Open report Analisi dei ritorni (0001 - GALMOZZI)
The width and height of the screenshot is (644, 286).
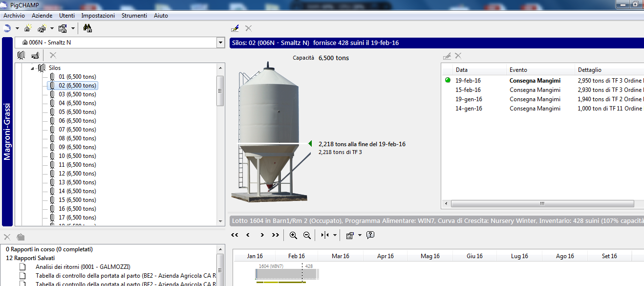point(83,267)
